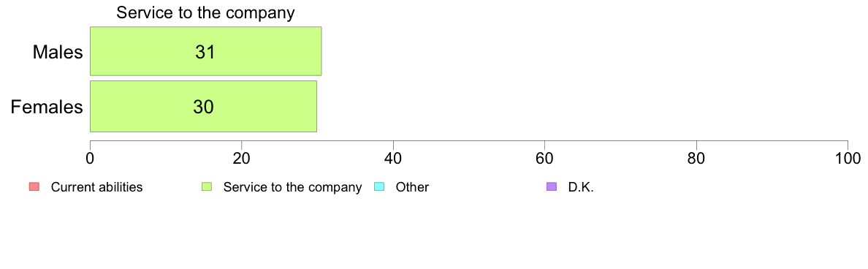Click the 60 tick on the x-axis

545,158
